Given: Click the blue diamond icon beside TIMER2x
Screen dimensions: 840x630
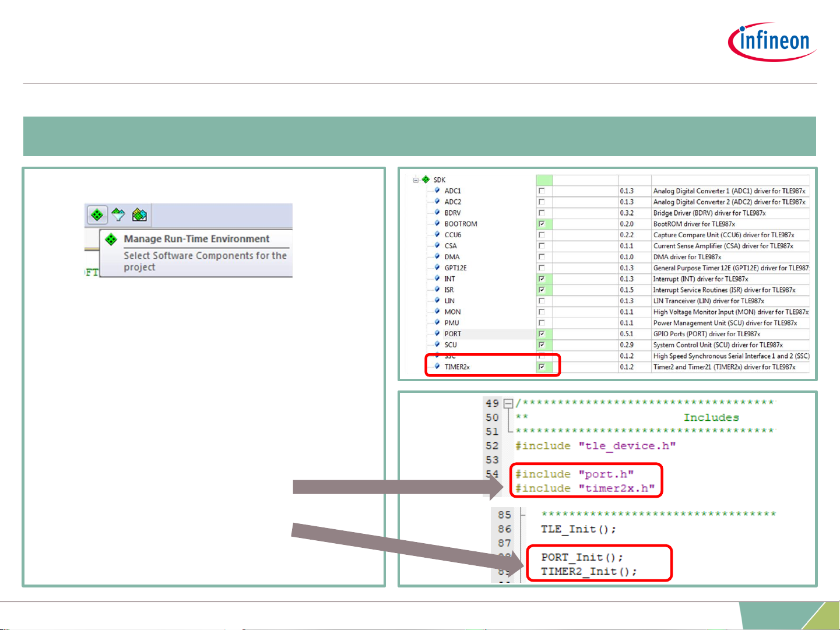Looking at the screenshot, I should click(x=437, y=367).
